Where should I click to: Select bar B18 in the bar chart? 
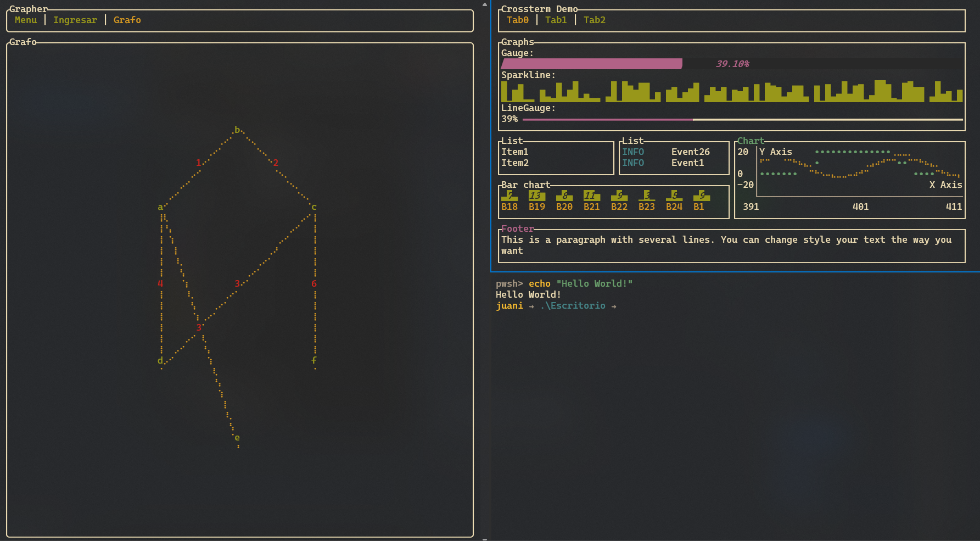coord(509,198)
